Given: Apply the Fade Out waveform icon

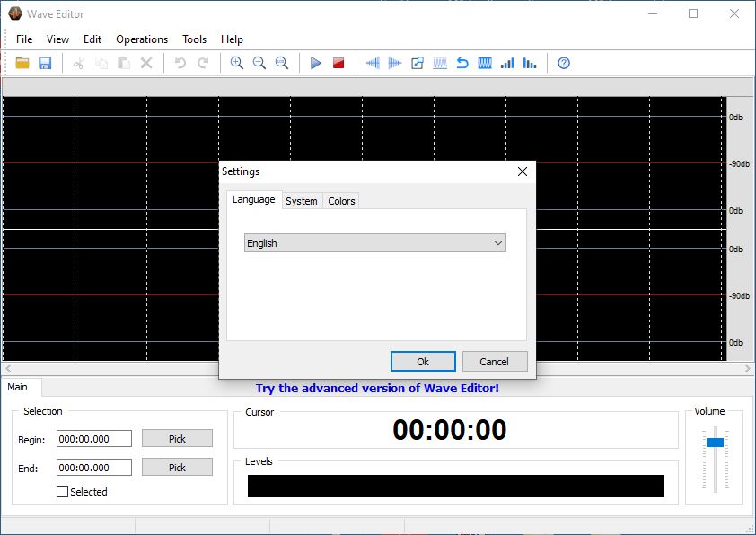Looking at the screenshot, I should 395,63.
